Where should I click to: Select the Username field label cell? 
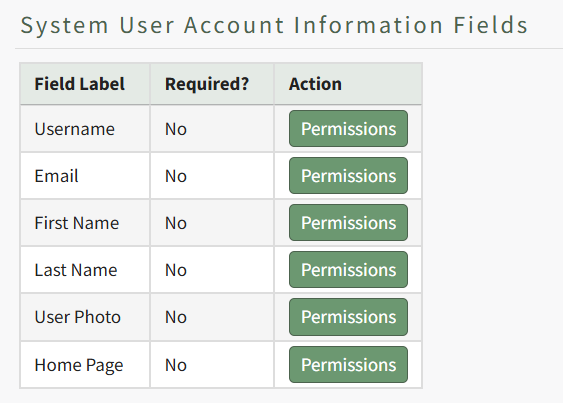pyautogui.click(x=85, y=129)
